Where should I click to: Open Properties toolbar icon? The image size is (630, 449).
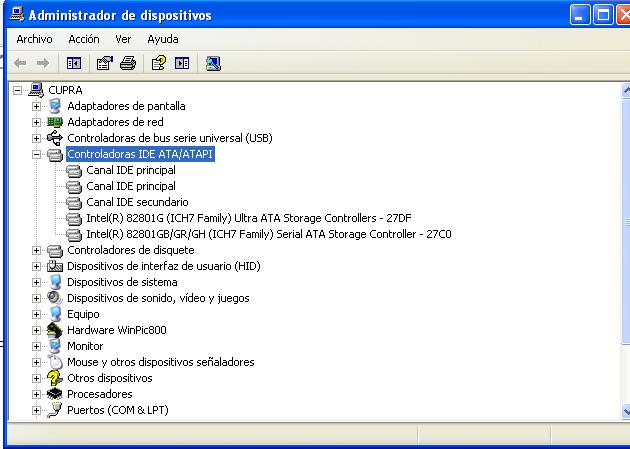(x=104, y=63)
